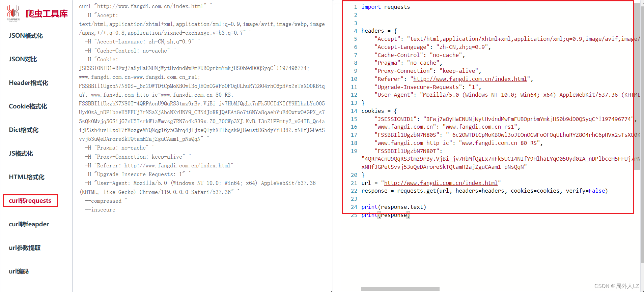The width and height of the screenshot is (644, 292).
Task: Click the Referer URL link in headers
Action: pyautogui.click(x=470, y=79)
